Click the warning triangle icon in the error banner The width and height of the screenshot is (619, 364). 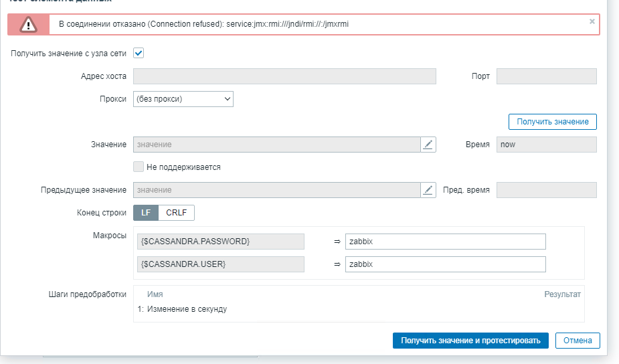click(x=28, y=24)
